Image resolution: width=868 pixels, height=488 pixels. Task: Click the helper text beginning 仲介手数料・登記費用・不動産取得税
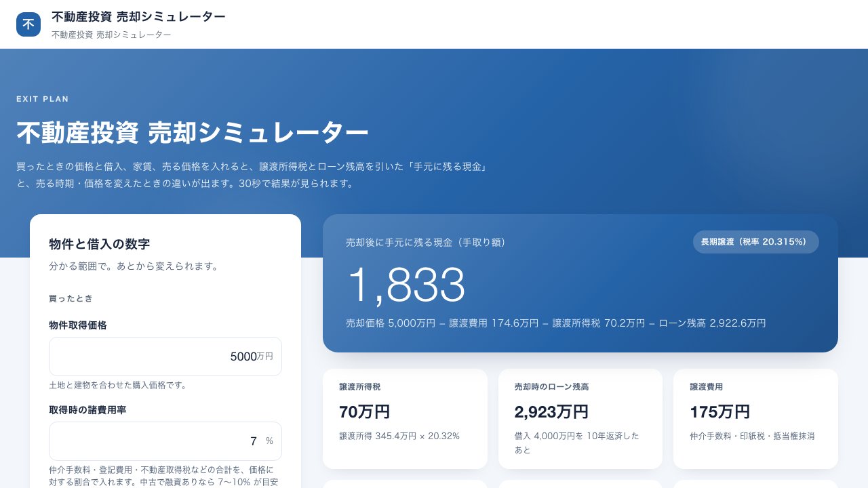[162, 476]
